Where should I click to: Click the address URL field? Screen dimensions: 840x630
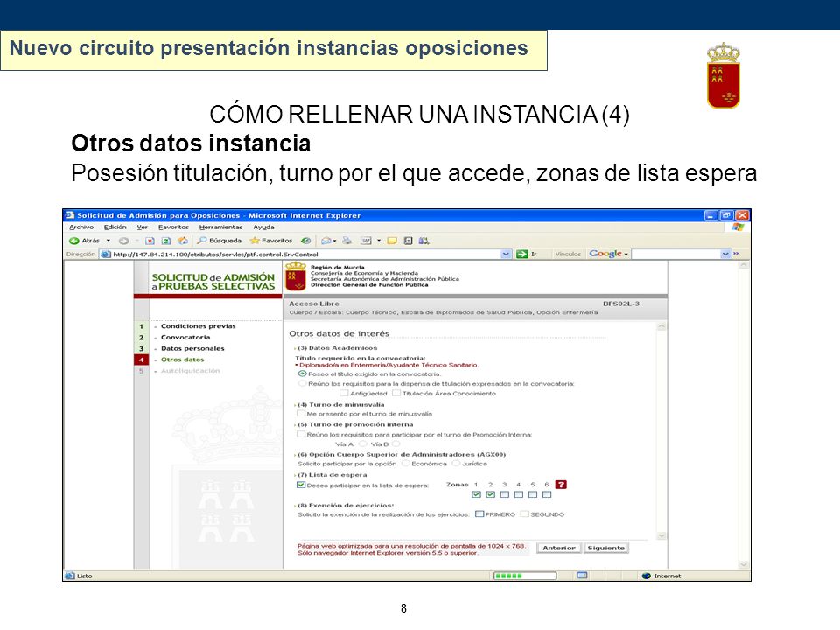pos(306,254)
